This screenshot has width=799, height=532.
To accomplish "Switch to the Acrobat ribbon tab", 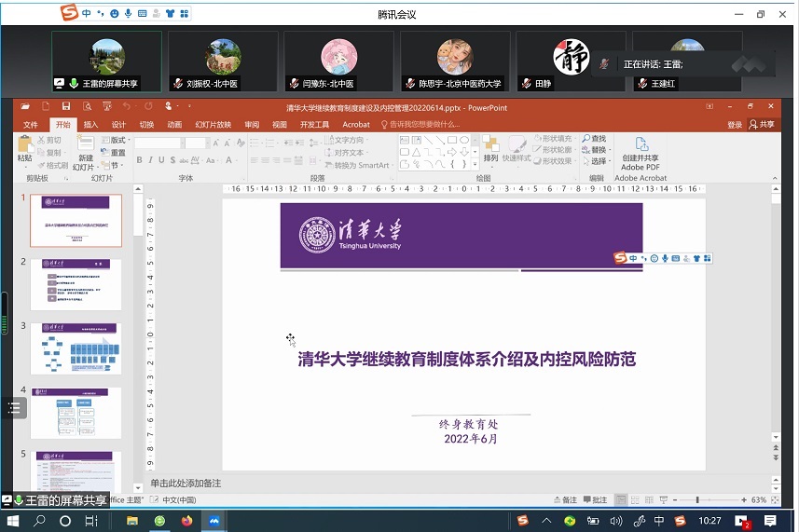I will pos(356,124).
